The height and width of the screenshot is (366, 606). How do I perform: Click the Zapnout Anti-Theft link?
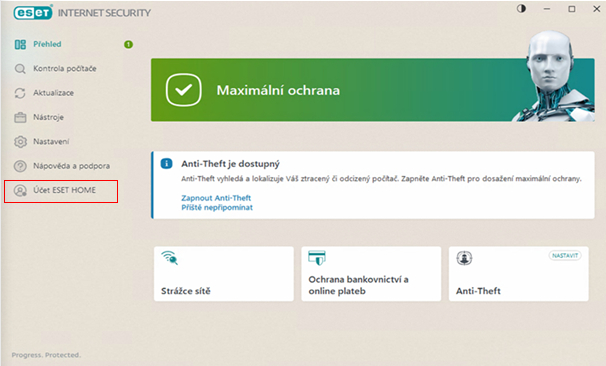(x=216, y=198)
